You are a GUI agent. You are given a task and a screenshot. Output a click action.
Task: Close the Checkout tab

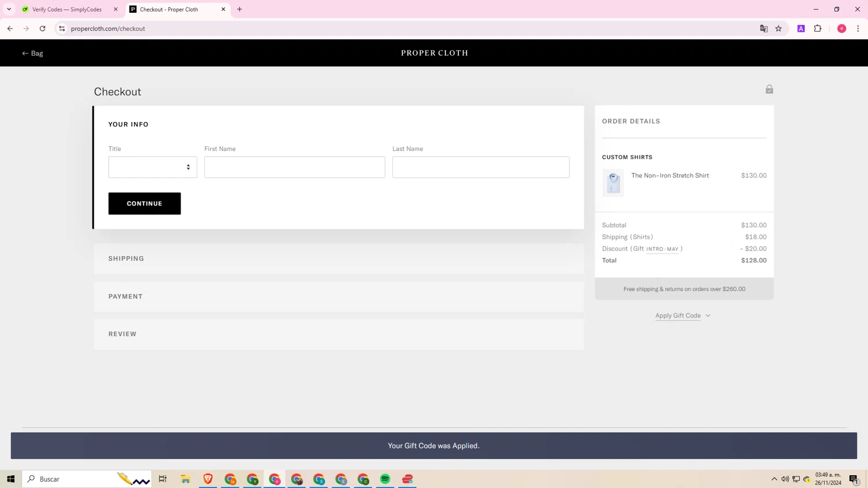(x=223, y=9)
